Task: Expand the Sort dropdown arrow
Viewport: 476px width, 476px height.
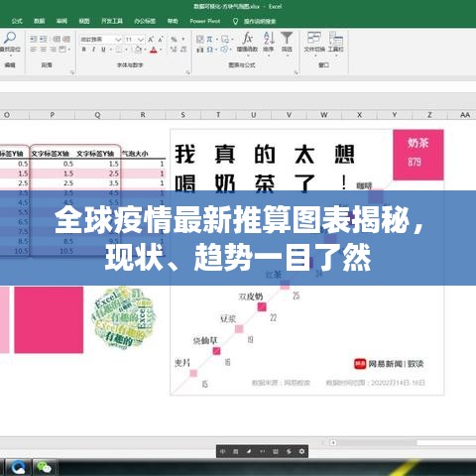Action: (269, 56)
